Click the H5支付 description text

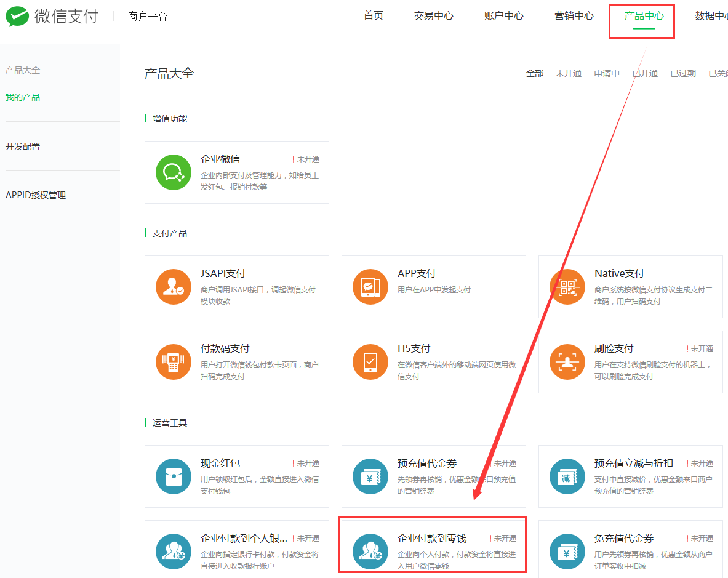[x=457, y=371]
